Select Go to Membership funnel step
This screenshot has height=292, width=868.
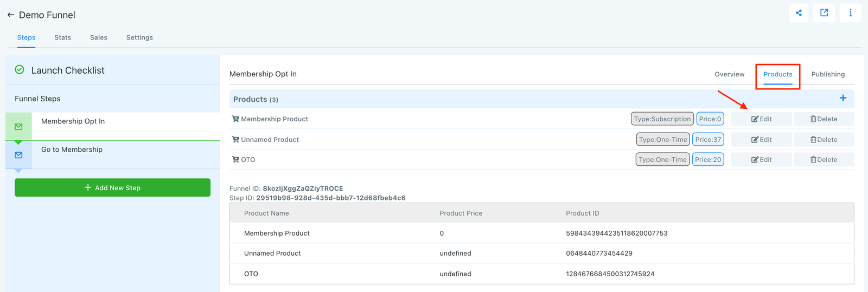click(72, 150)
